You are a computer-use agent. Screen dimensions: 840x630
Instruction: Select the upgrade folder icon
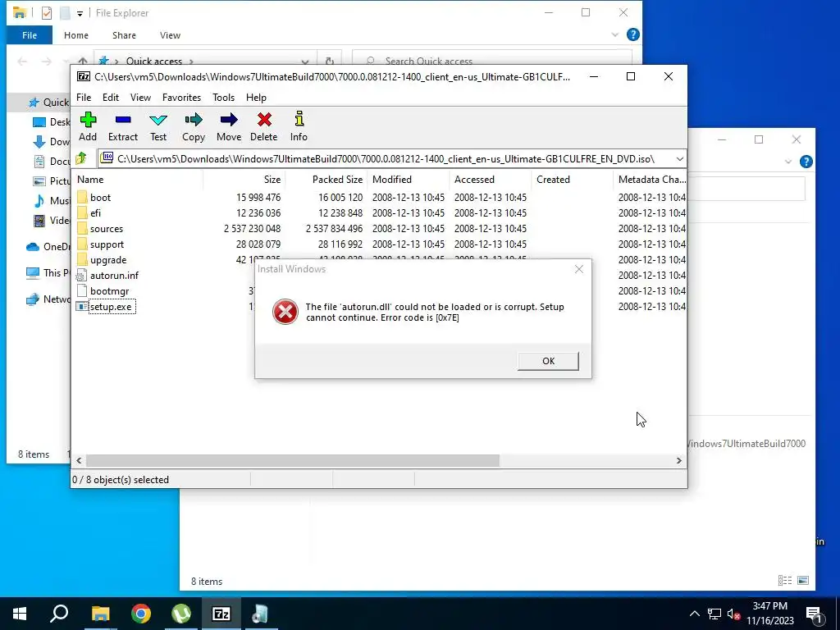click(x=82, y=259)
